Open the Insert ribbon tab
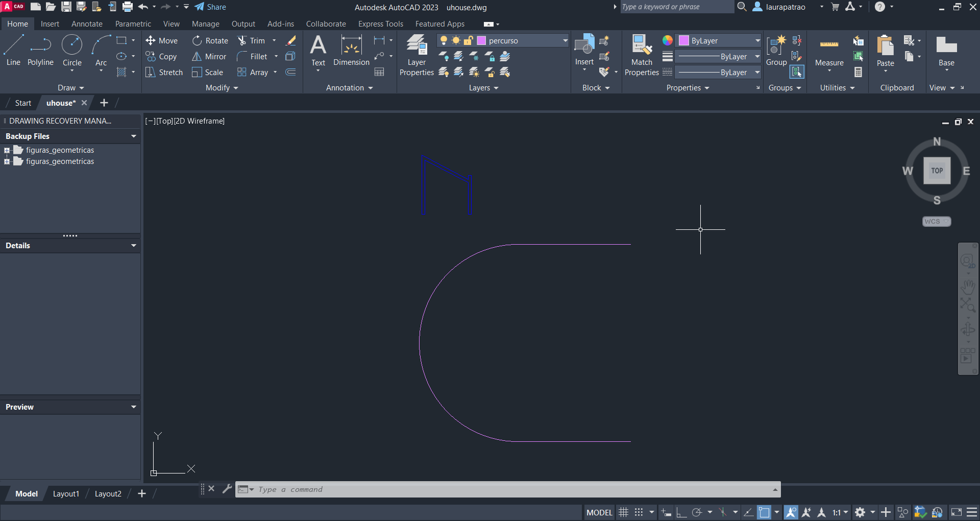The width and height of the screenshot is (980, 521). (x=50, y=24)
